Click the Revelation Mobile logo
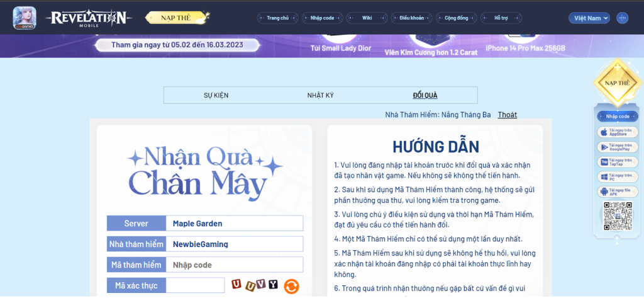 [x=89, y=18]
